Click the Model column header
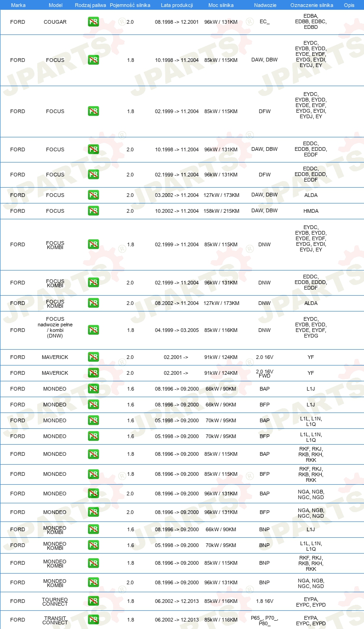The height and width of the screenshot is (629, 364). [55, 5]
